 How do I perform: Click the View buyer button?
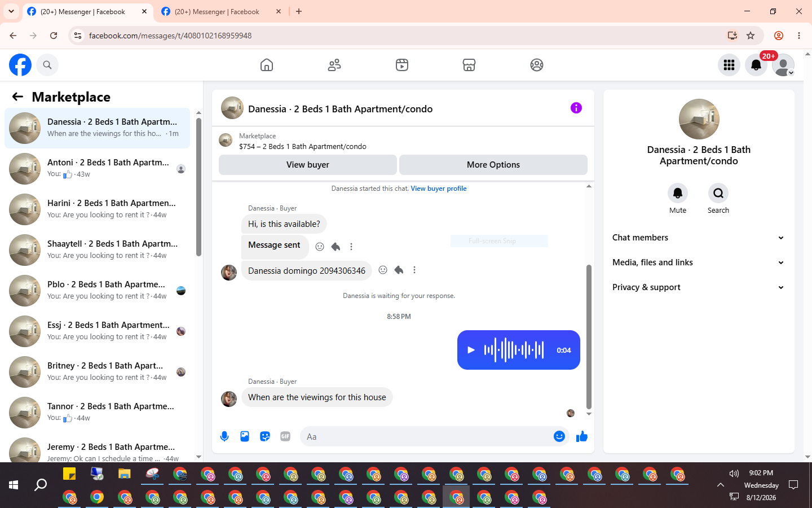point(308,165)
